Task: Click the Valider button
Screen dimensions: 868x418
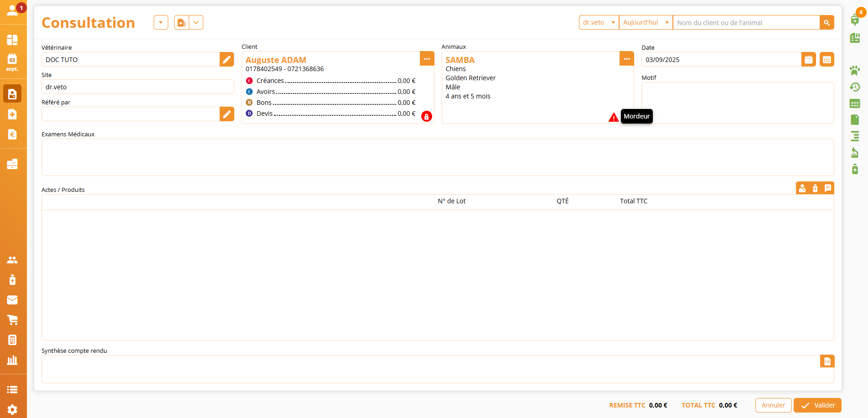Action: [817, 405]
